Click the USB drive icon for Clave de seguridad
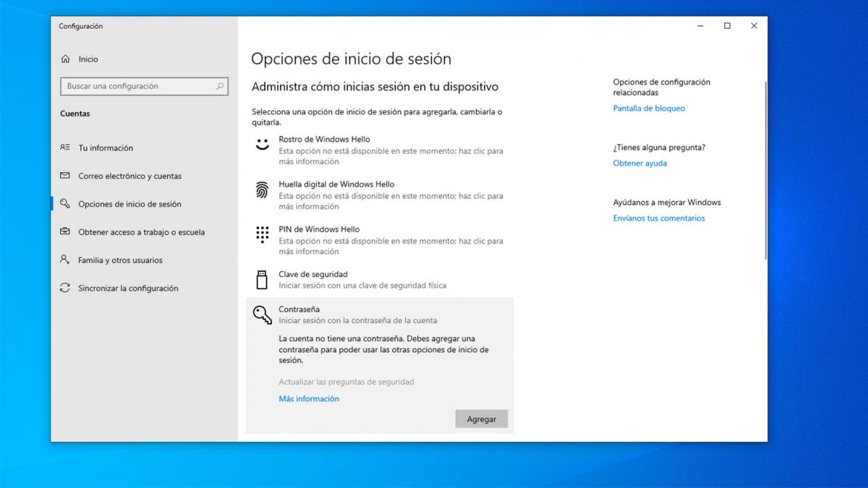Image resolution: width=868 pixels, height=488 pixels. pos(260,278)
